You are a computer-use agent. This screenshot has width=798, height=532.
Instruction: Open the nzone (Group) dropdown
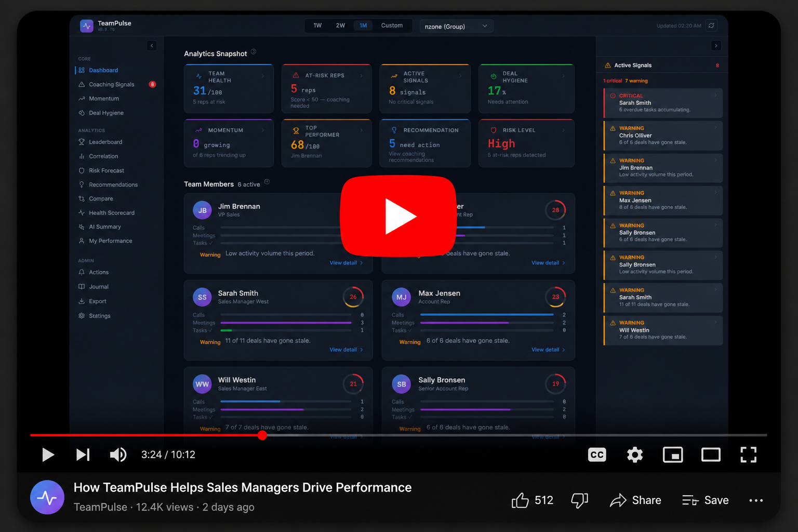[456, 26]
